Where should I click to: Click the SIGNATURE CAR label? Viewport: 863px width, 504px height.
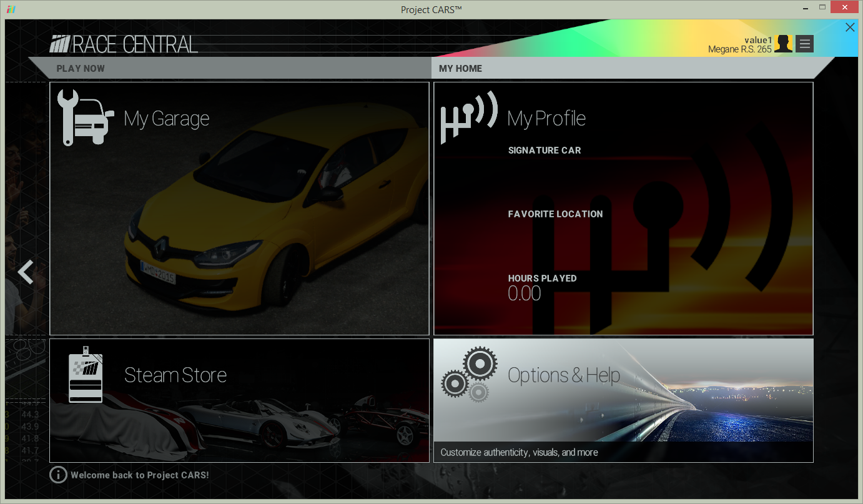(x=545, y=151)
